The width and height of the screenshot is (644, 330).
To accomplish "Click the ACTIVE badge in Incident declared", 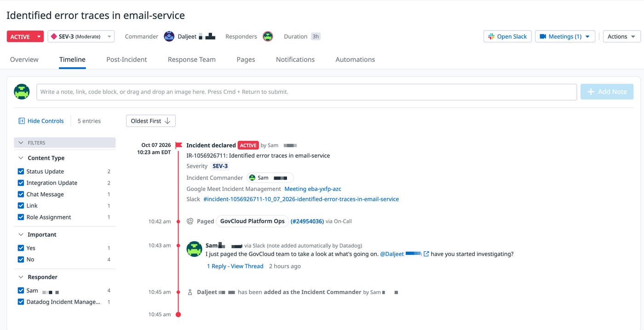I will 248,145.
